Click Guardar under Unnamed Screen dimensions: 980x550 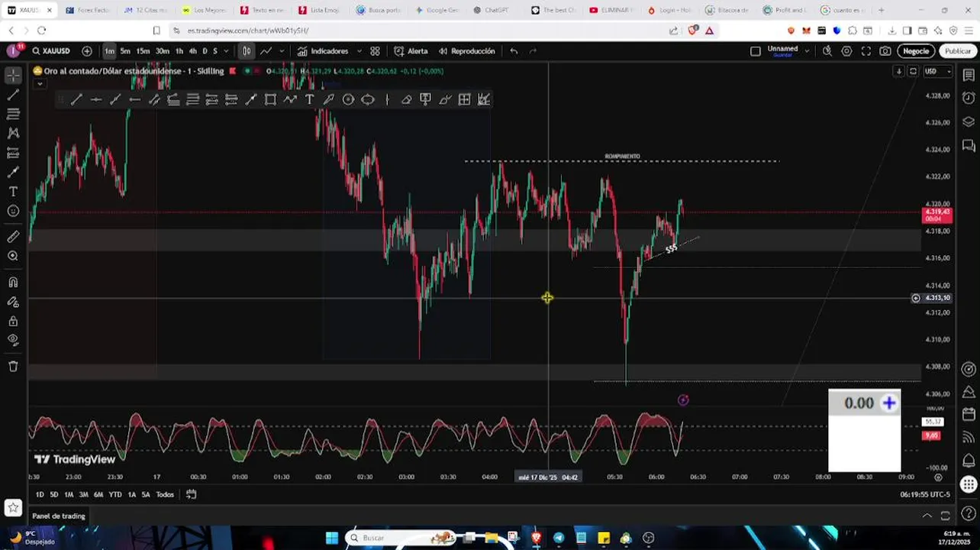point(782,55)
